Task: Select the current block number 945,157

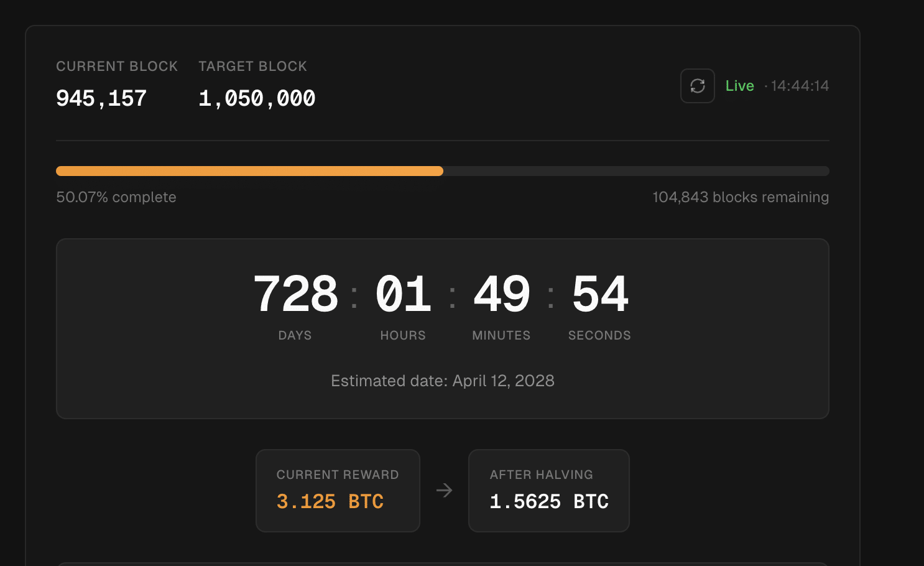Action: coord(101,98)
